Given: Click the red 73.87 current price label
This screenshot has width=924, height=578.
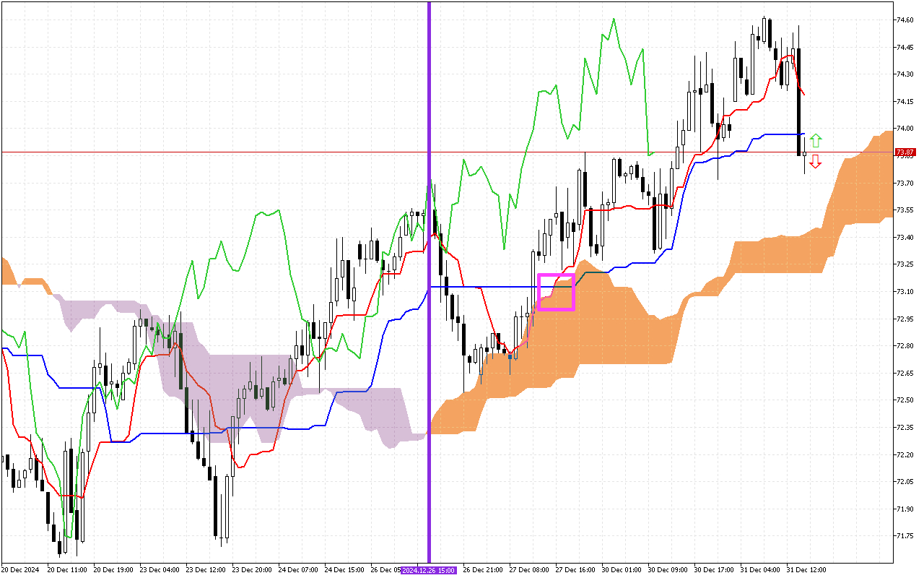Looking at the screenshot, I should tap(905, 152).
